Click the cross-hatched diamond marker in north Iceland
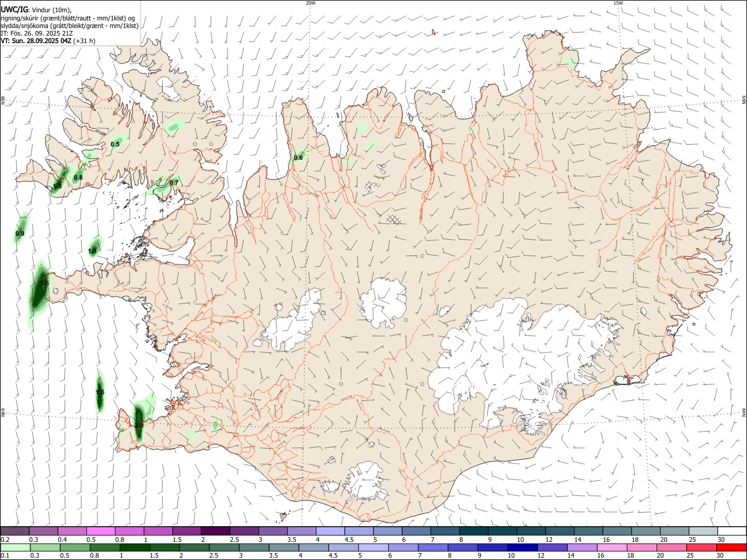The width and height of the screenshot is (747, 560). pos(395,219)
